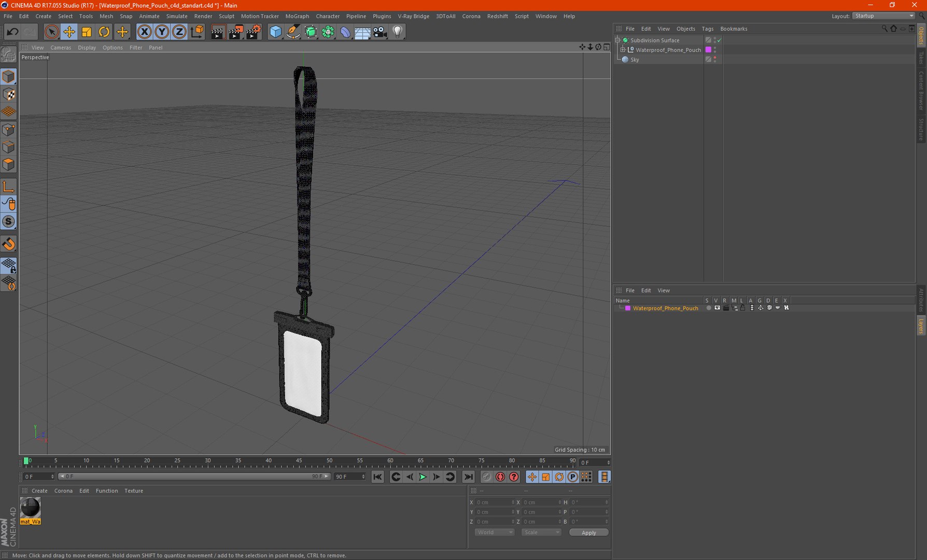Switch to the Layers side tab

click(x=921, y=326)
